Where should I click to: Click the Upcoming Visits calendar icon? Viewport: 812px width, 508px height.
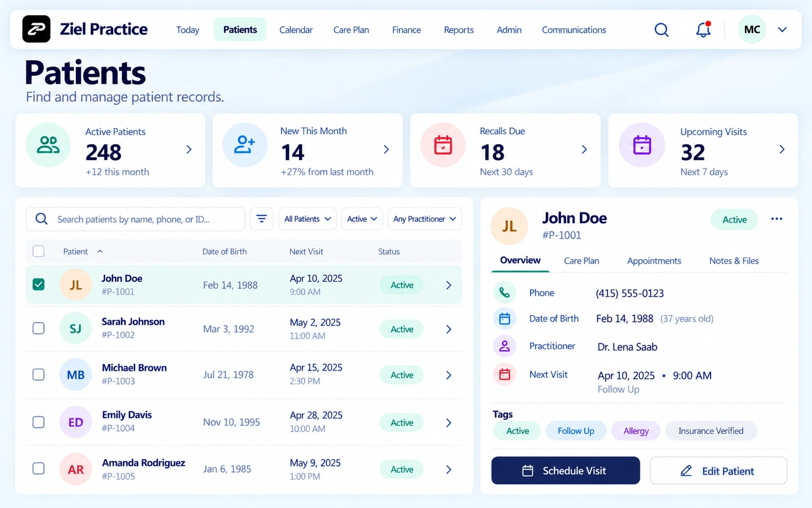click(x=642, y=145)
